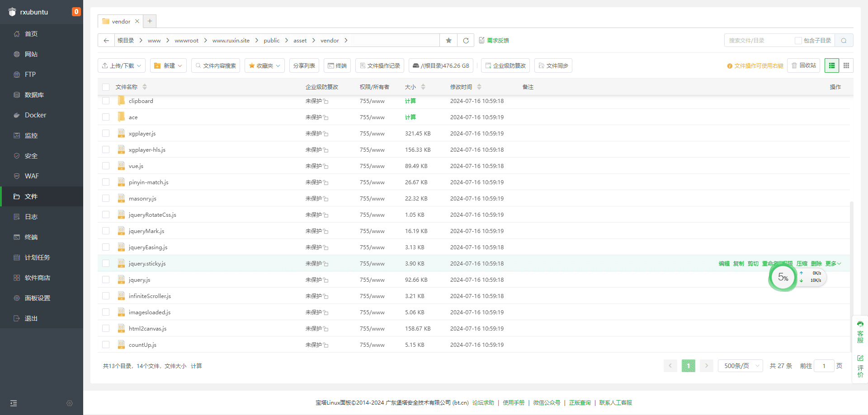Calculate total size link at bottom
The image size is (868, 415).
coord(196,366)
